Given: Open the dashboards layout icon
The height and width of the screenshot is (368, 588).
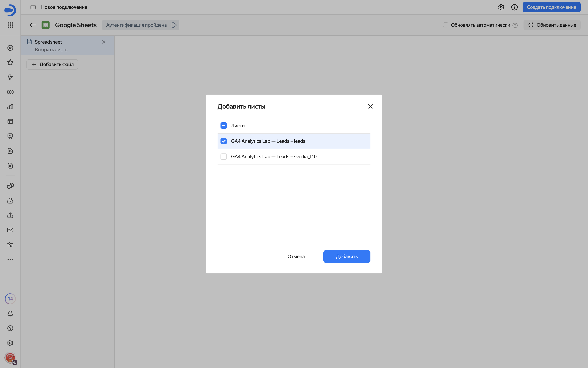Looking at the screenshot, I should pyautogui.click(x=10, y=121).
